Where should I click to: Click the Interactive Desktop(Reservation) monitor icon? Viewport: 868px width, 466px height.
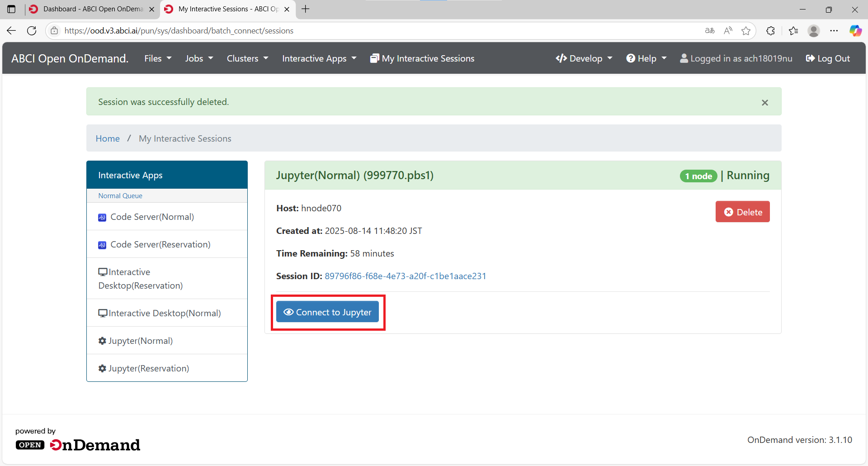coord(103,272)
